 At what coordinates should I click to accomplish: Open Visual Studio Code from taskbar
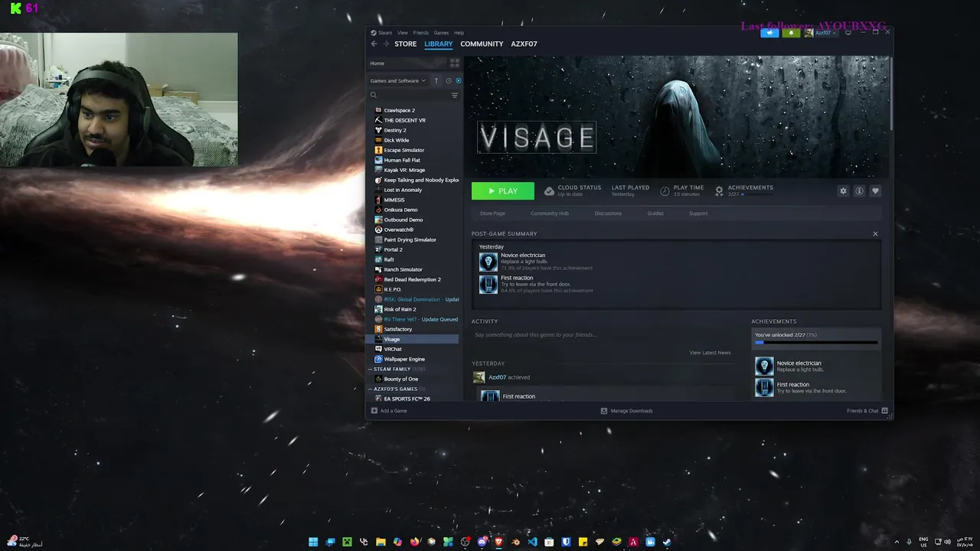[532, 542]
